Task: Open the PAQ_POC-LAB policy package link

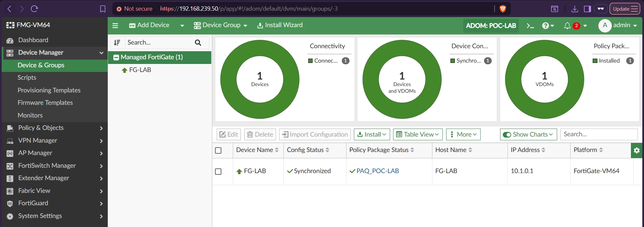Action: [x=377, y=171]
